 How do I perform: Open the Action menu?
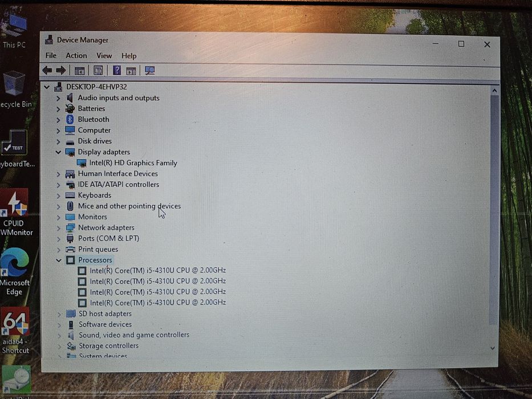point(76,55)
